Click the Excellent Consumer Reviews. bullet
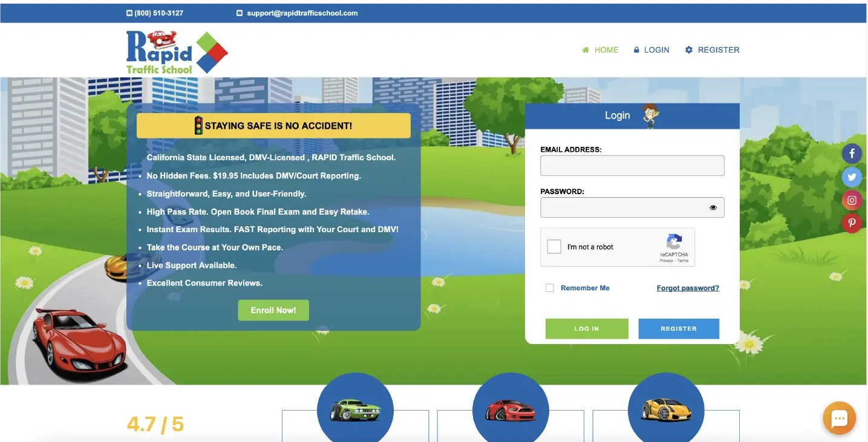 coord(204,283)
